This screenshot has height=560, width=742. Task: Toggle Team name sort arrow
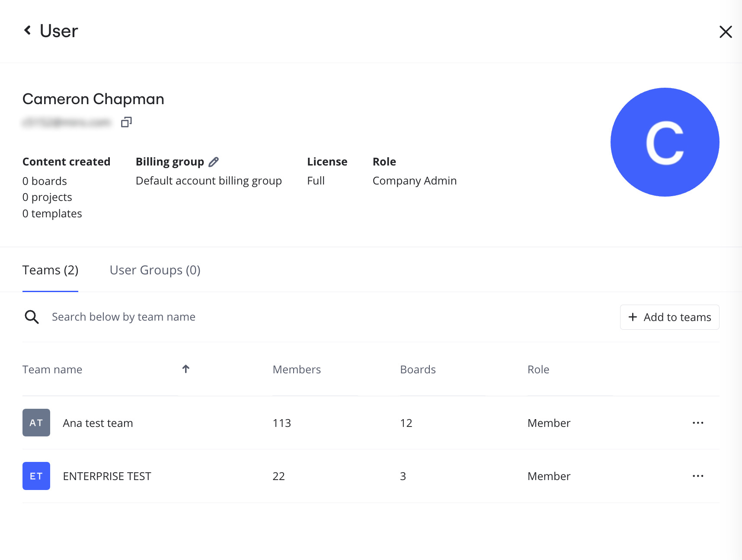click(186, 369)
